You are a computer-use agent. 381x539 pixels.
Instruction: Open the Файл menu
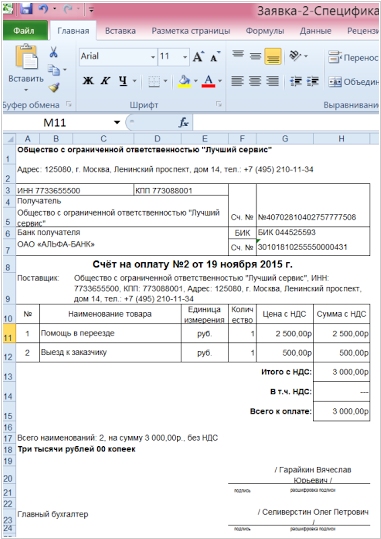click(24, 31)
